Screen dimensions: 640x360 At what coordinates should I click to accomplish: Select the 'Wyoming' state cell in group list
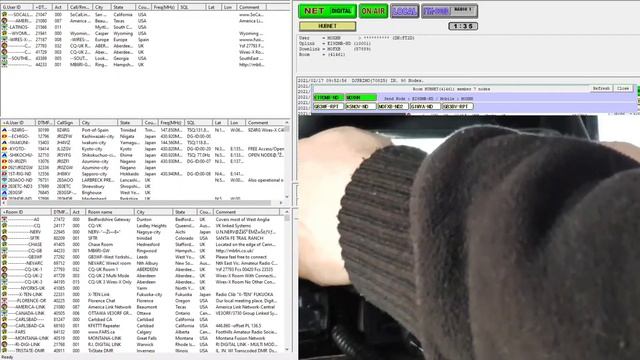point(122,33)
